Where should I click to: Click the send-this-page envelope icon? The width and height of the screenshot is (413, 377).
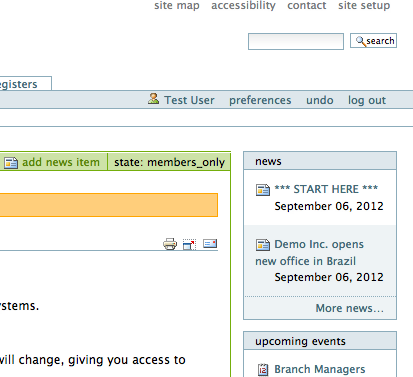[x=210, y=244]
